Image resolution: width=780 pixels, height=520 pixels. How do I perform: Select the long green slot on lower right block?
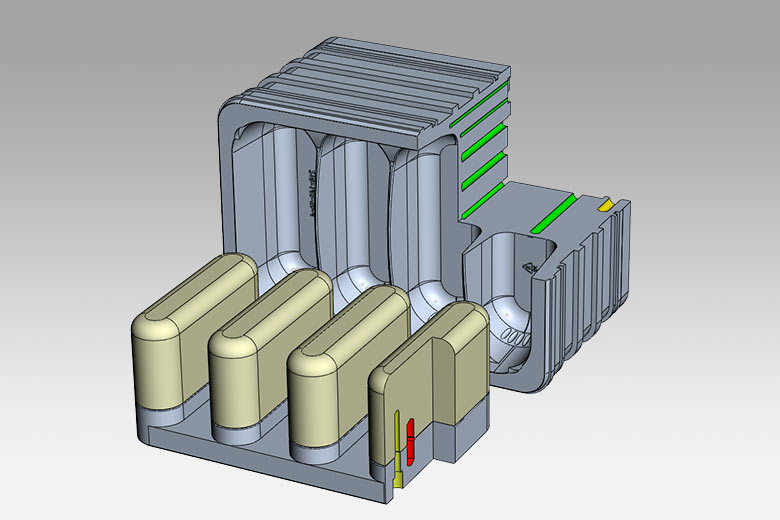click(x=552, y=215)
